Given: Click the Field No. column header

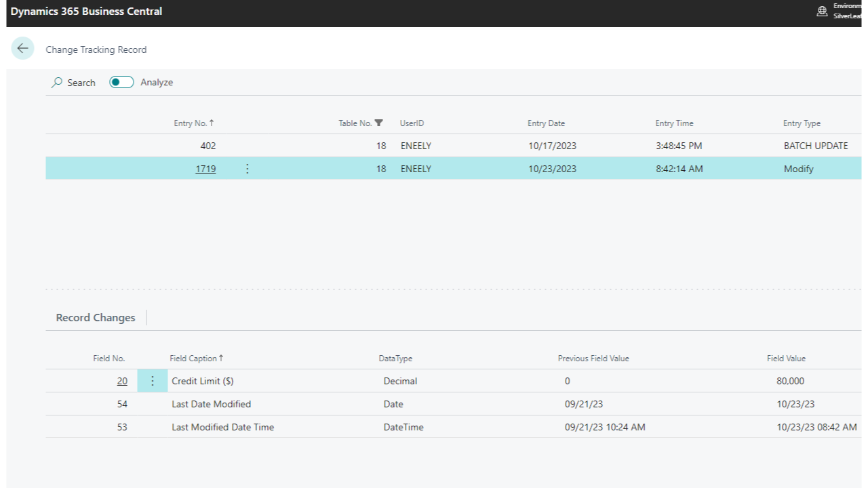Looking at the screenshot, I should coord(109,358).
